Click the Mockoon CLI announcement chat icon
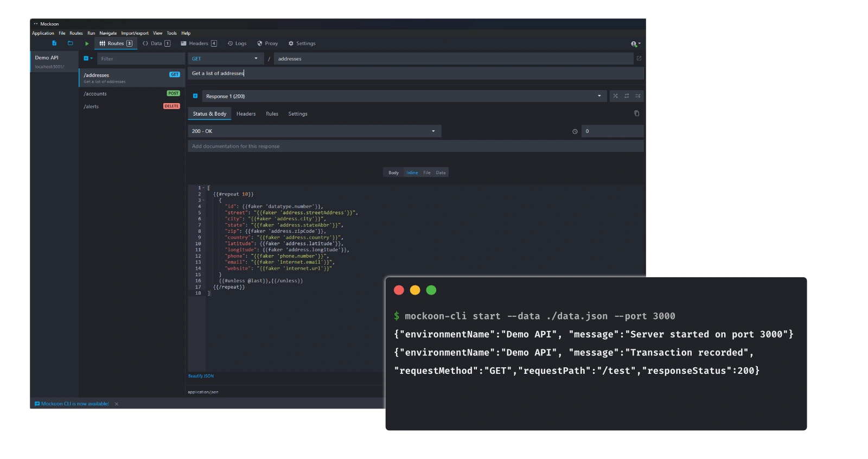Image resolution: width=868 pixels, height=459 pixels. (x=37, y=404)
